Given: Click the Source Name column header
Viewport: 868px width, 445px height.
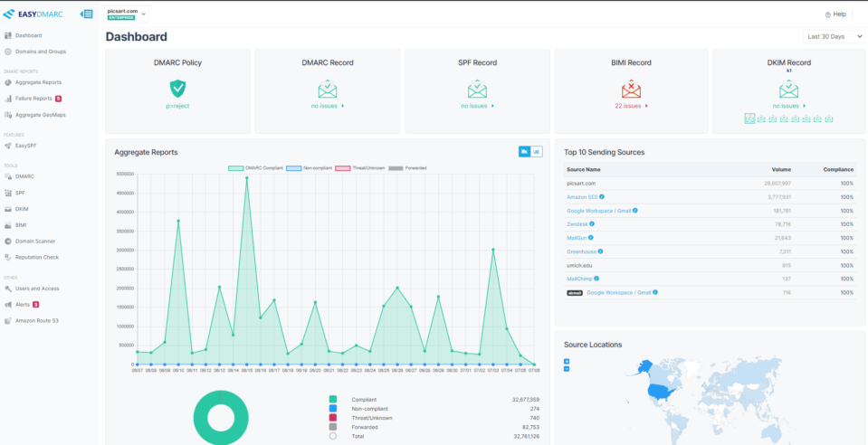Looking at the screenshot, I should pos(584,169).
